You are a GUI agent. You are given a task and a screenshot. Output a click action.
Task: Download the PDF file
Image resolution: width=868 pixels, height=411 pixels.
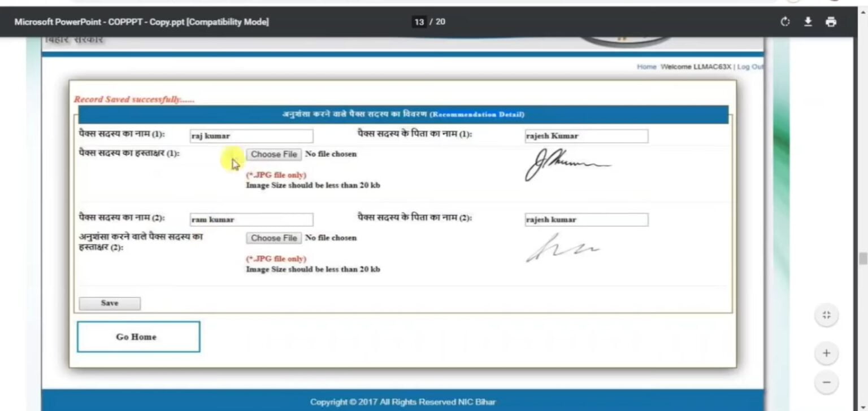[808, 22]
